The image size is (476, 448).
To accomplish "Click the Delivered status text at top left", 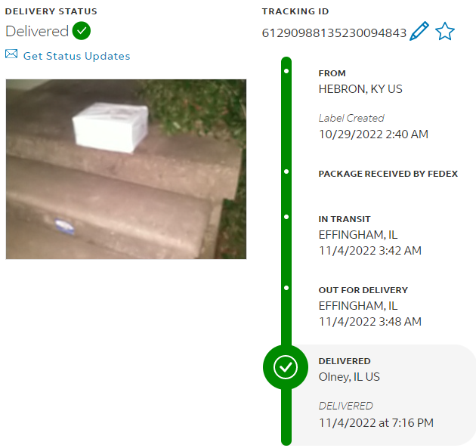I will 37,31.
